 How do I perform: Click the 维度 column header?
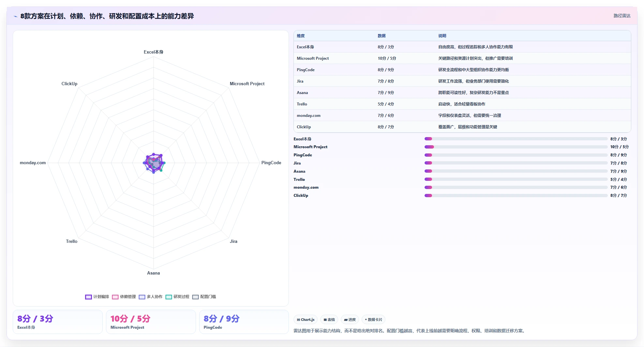[x=301, y=36]
